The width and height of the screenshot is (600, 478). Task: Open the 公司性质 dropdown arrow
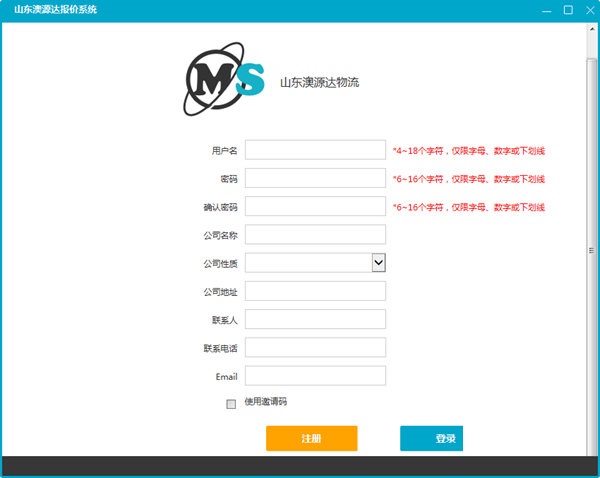[378, 263]
